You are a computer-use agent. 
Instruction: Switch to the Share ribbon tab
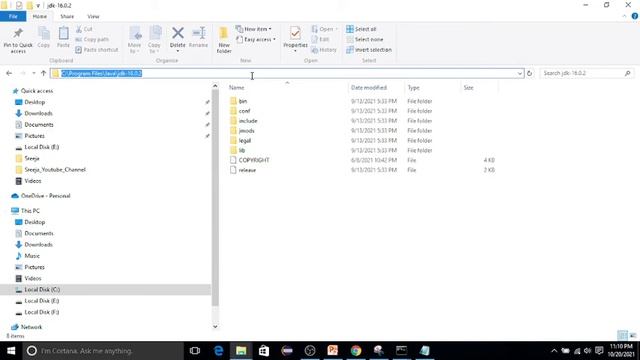click(67, 16)
